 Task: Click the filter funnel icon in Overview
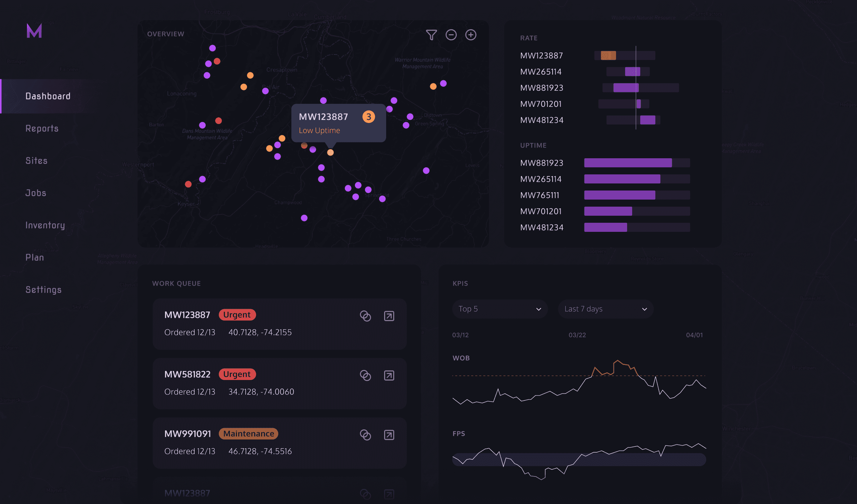coord(431,35)
